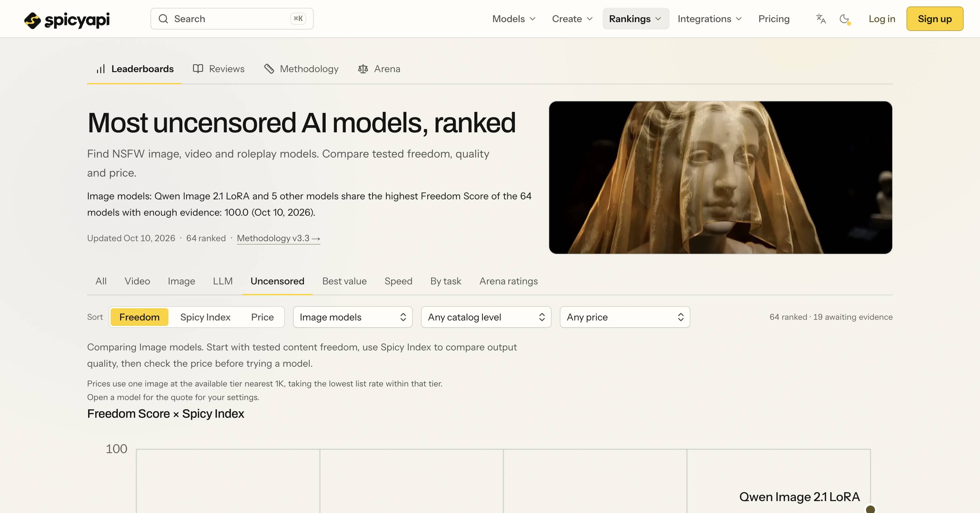Open the language translate icon
This screenshot has width=980, height=513.
(821, 19)
